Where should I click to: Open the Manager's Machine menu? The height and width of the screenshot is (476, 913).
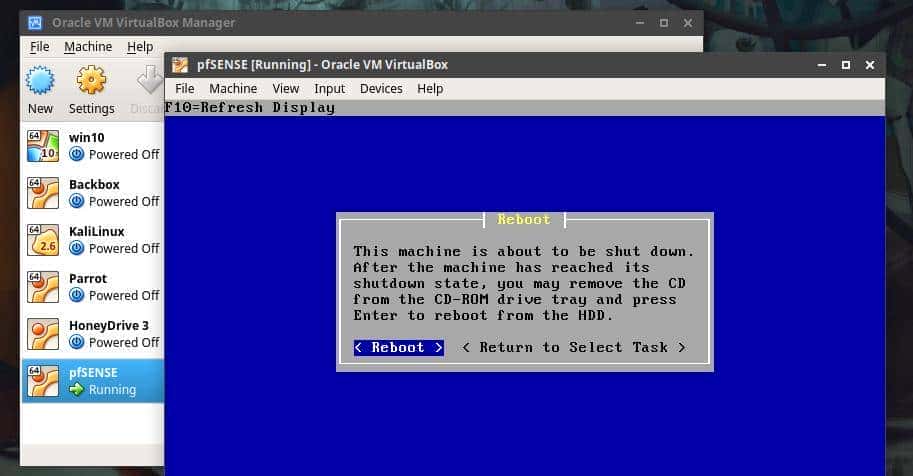click(88, 47)
